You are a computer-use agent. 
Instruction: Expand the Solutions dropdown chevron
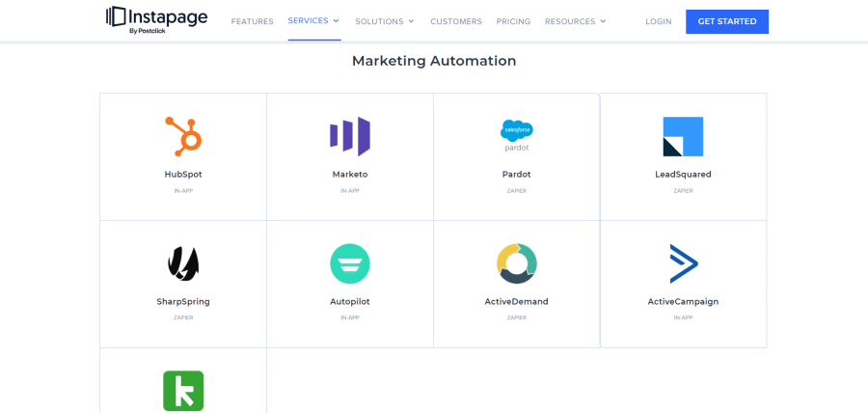411,21
